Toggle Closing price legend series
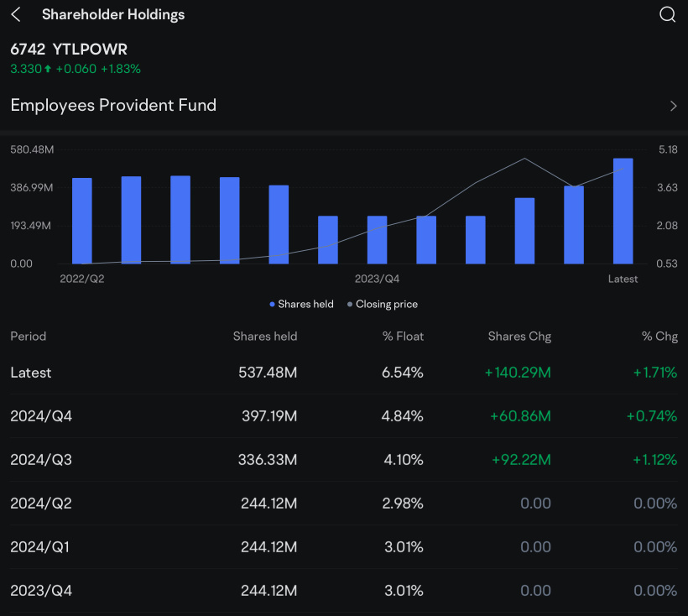Viewport: 688px width, 616px height. (382, 304)
